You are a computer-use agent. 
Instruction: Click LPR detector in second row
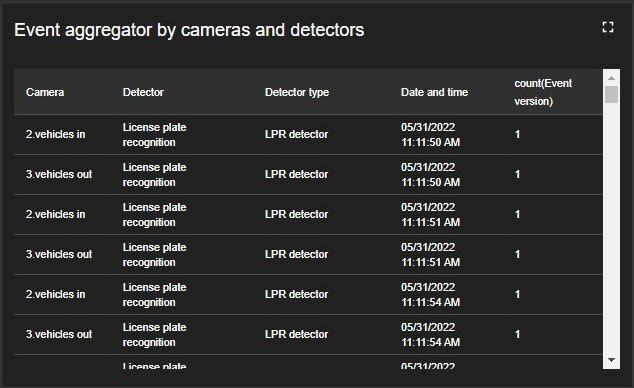pyautogui.click(x=296, y=174)
